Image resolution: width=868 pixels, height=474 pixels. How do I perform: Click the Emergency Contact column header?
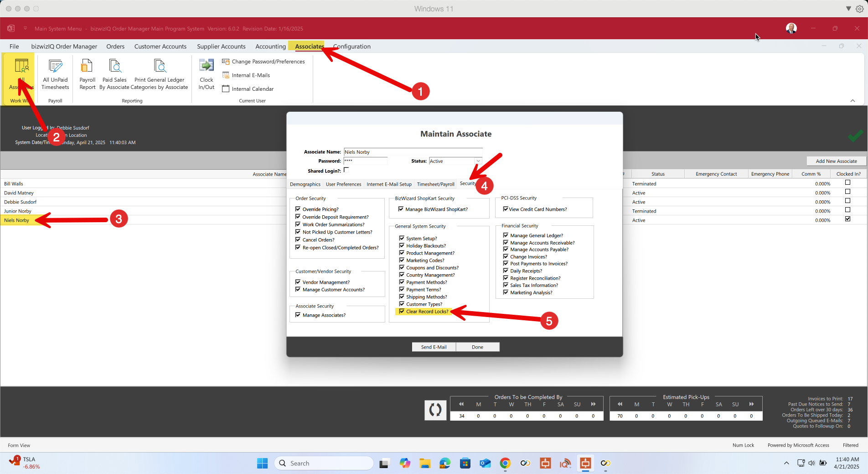716,174
